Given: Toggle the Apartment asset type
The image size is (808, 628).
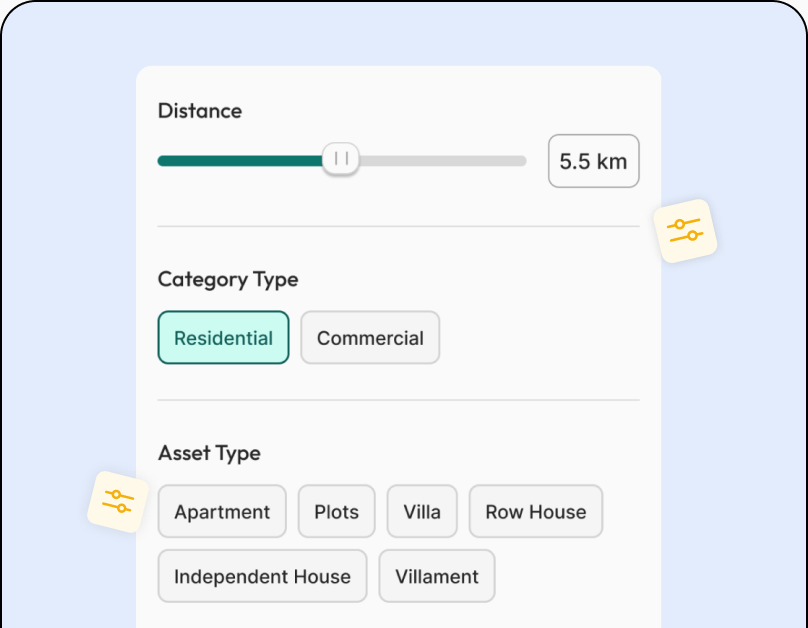Looking at the screenshot, I should coord(222,511).
